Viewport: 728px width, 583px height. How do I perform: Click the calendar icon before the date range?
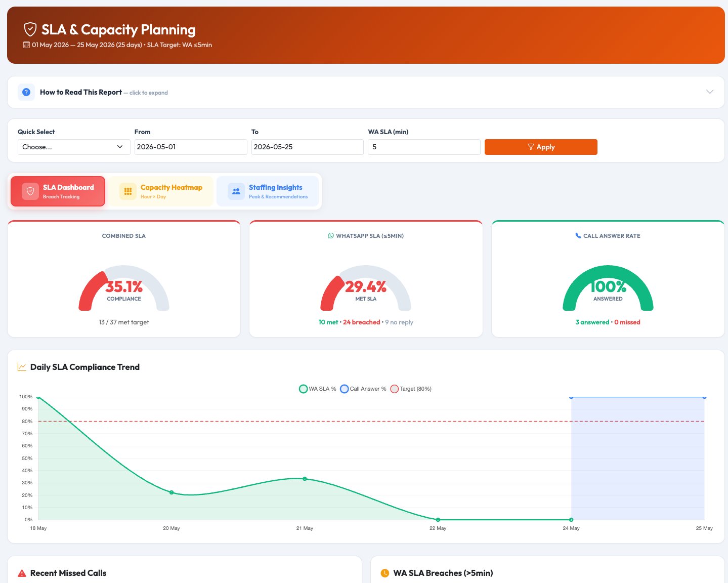coord(26,45)
